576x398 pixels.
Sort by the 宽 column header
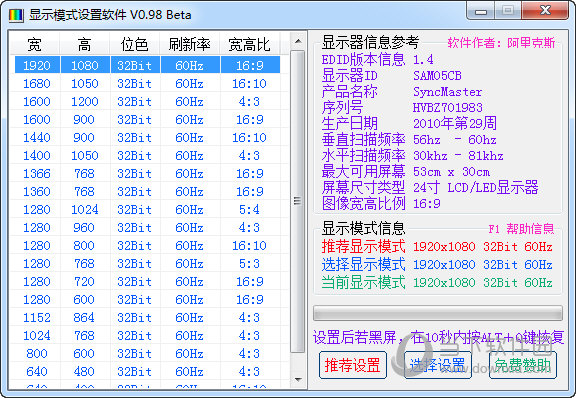click(x=35, y=44)
